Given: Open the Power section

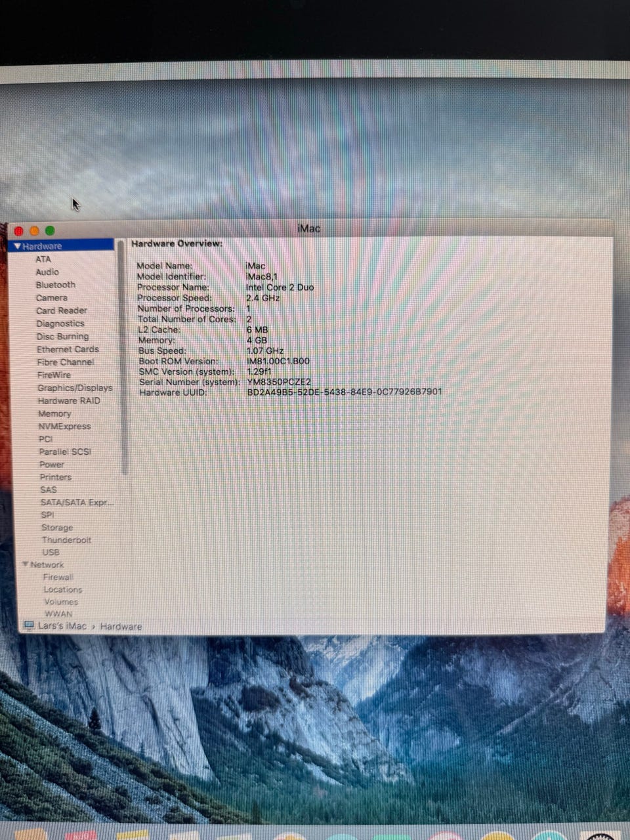Looking at the screenshot, I should [x=52, y=464].
